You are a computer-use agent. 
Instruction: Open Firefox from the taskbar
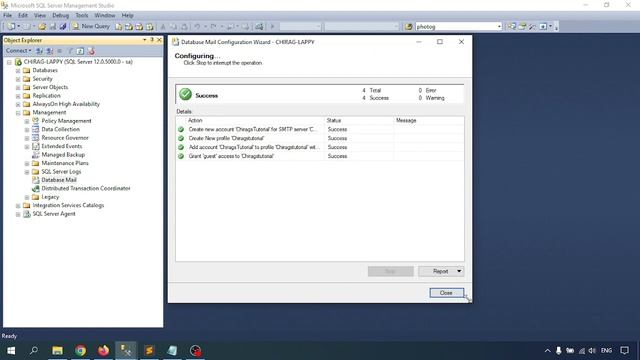103,351
